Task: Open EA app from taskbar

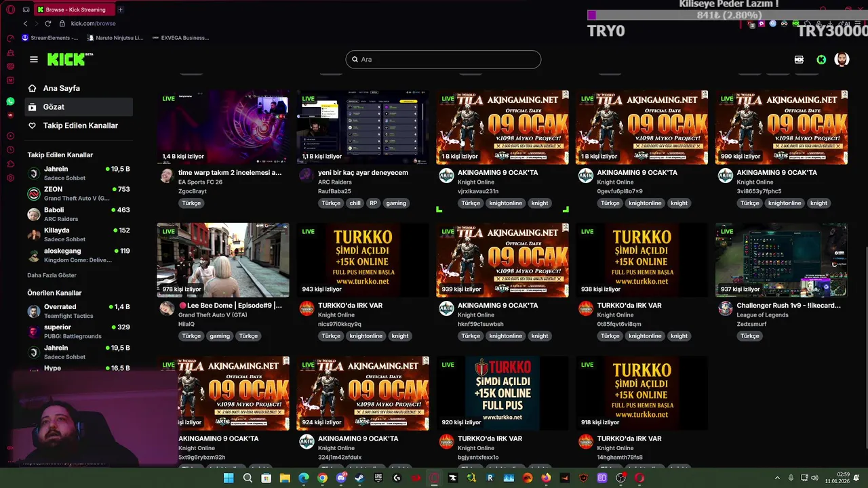Action: coord(527,478)
